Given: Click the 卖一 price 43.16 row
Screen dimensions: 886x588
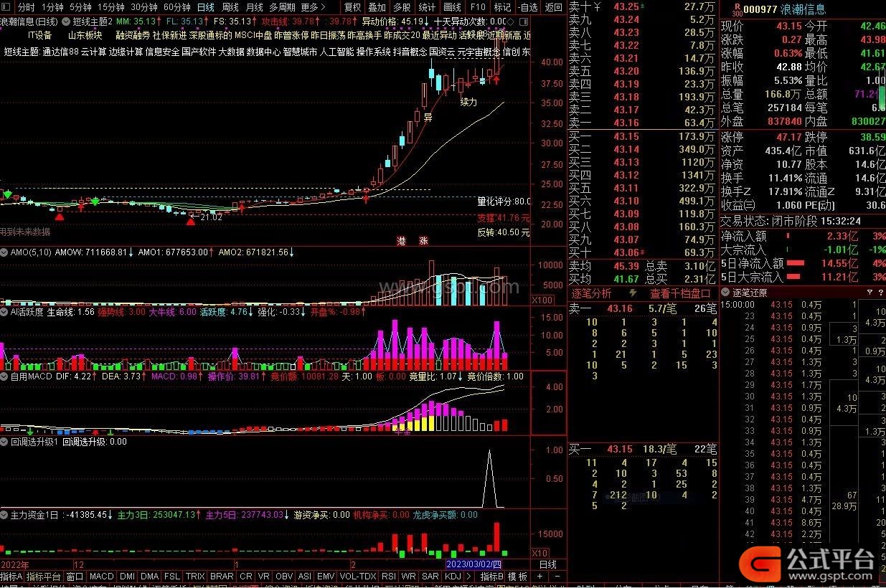Looking at the screenshot, I should [642, 123].
